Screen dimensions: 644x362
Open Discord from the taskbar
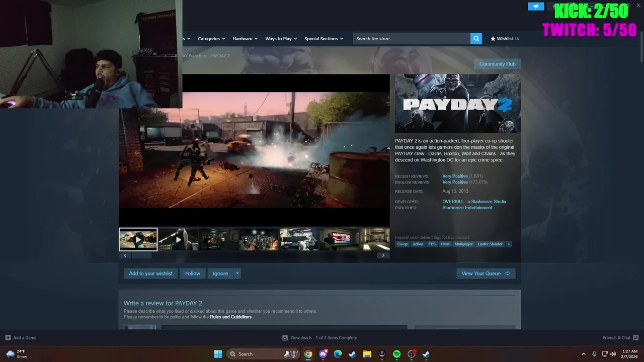[x=323, y=354]
